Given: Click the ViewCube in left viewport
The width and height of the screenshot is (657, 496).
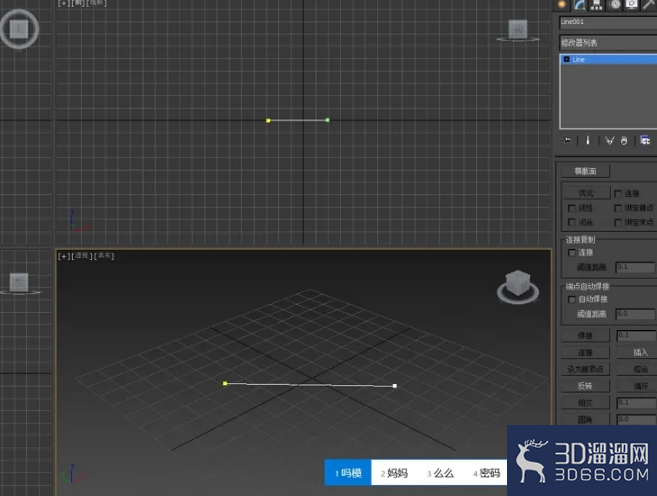Looking at the screenshot, I should 19,284.
